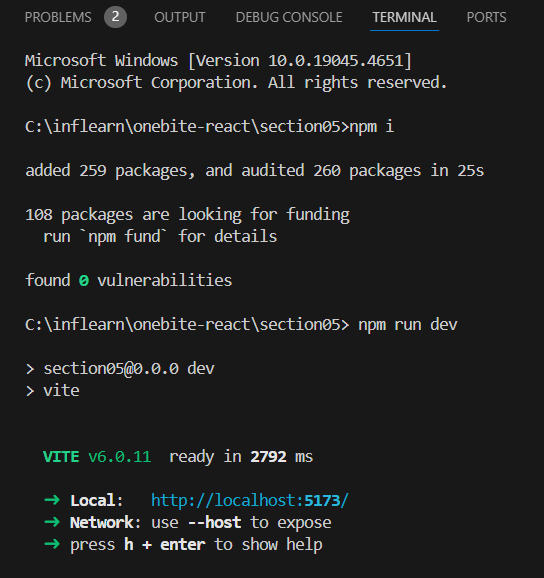Open the PROBLEMS panel tab
Viewport: 544px width, 578px height.
click(x=58, y=17)
